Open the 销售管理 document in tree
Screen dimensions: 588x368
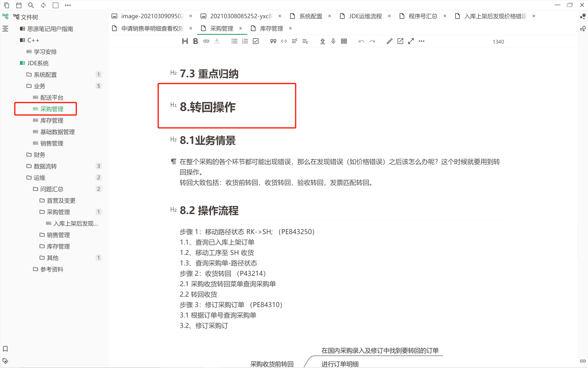51,143
